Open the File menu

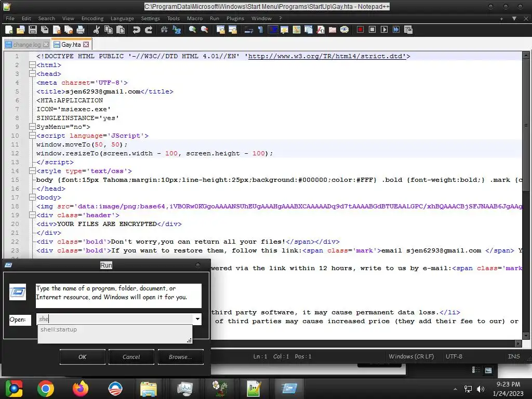(x=10, y=19)
